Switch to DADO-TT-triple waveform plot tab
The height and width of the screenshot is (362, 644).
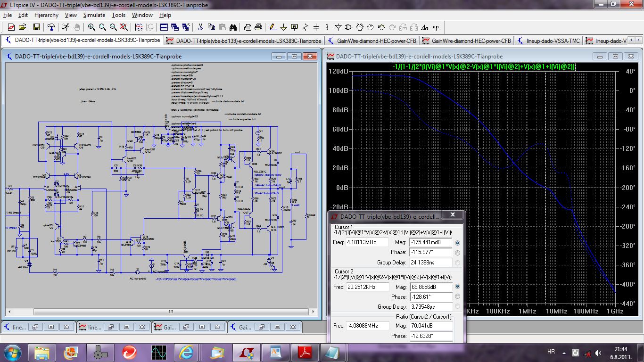pyautogui.click(x=244, y=41)
